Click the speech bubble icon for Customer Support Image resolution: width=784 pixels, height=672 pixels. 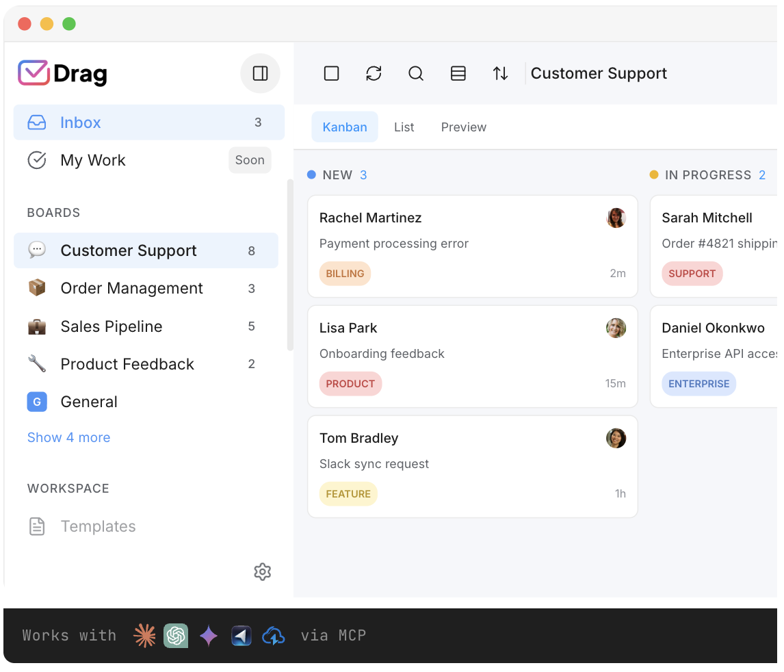pyautogui.click(x=36, y=250)
